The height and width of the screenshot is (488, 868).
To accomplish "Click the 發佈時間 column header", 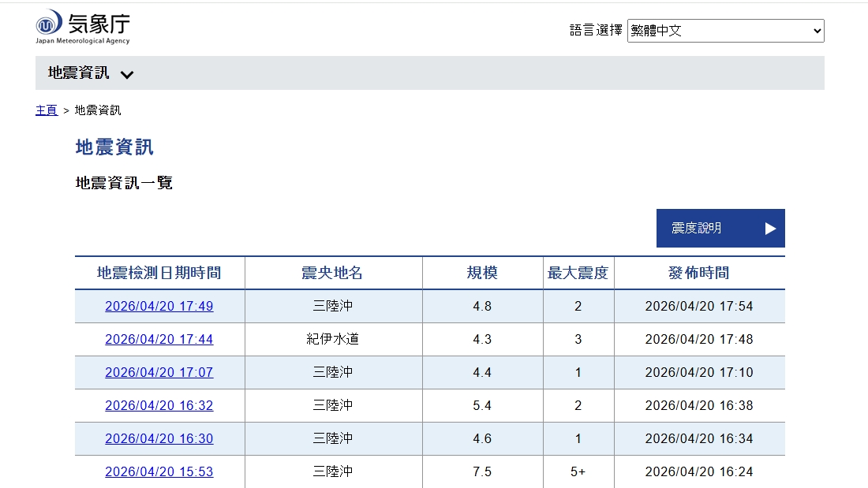I will click(698, 274).
